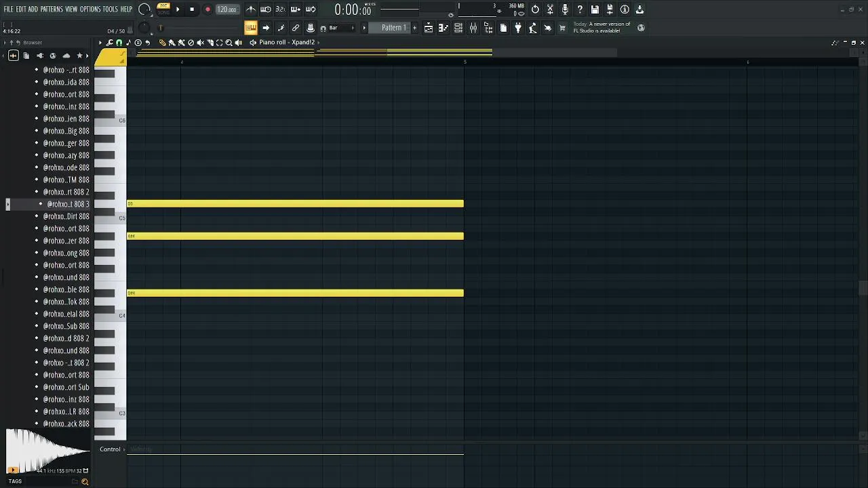
Task: Select the Delete tool in piano roll
Action: click(x=191, y=42)
